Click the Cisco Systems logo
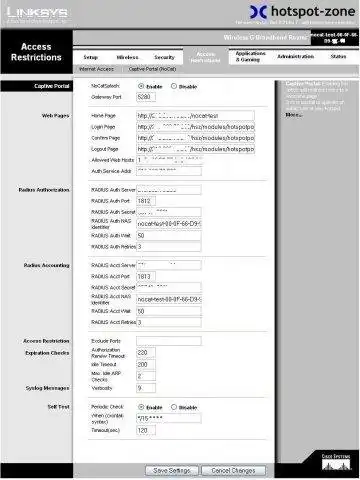Viewport: 360px width, 480px height. coord(336,462)
